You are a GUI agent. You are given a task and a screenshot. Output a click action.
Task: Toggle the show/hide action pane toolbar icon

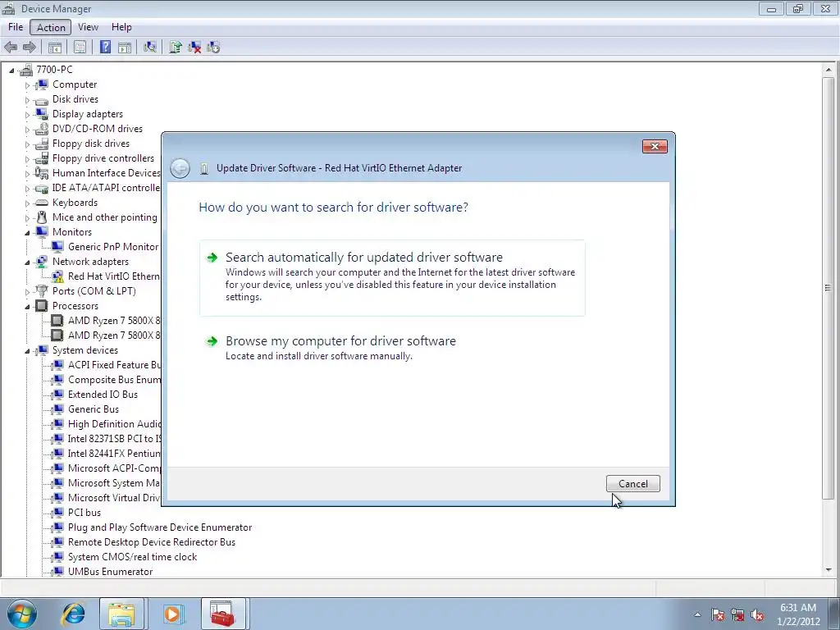(x=125, y=47)
